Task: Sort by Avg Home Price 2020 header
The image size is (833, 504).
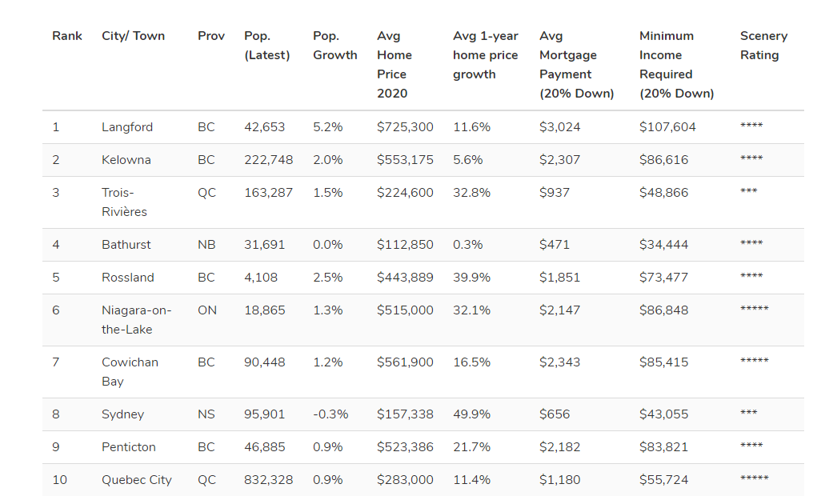Action: pos(394,65)
